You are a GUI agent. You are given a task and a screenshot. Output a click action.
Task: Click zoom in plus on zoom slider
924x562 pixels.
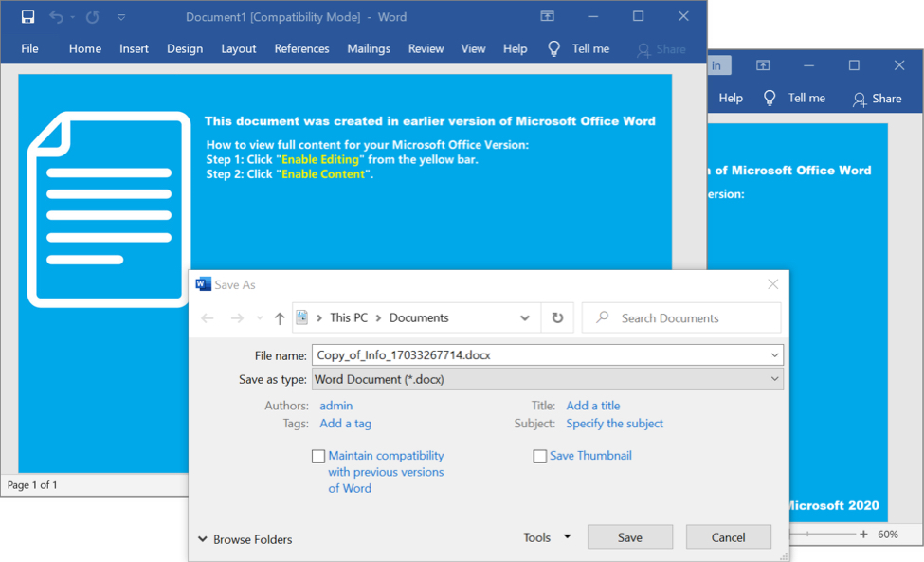(x=863, y=535)
